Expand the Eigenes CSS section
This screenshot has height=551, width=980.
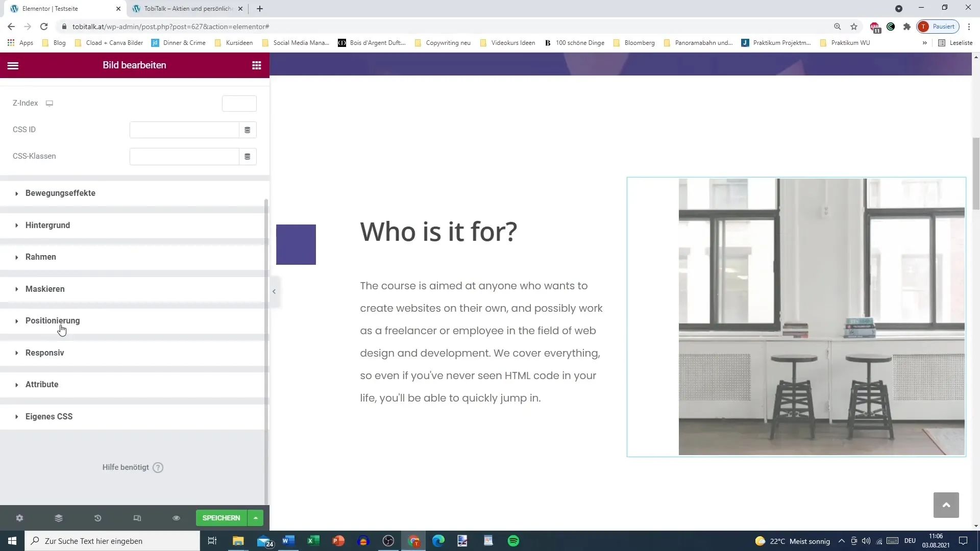[x=49, y=417]
